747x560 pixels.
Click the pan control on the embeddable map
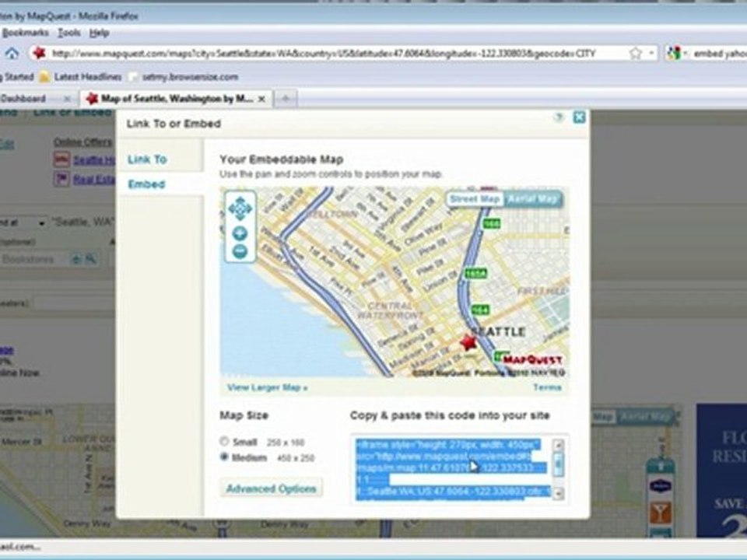(240, 208)
